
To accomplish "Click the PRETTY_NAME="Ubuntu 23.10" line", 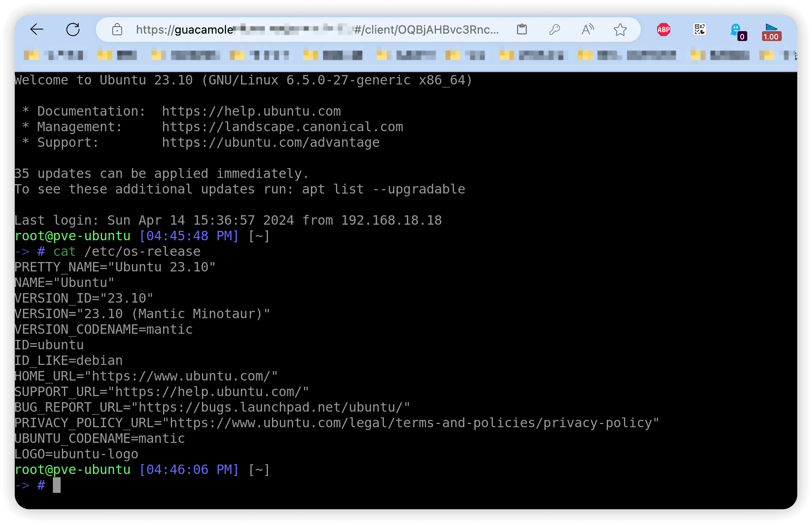I will (115, 267).
